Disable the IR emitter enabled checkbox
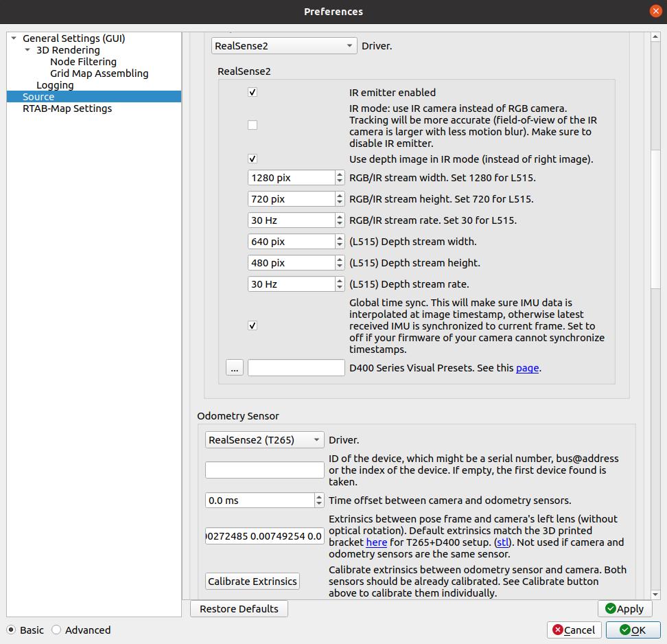The image size is (667, 644). click(x=253, y=92)
